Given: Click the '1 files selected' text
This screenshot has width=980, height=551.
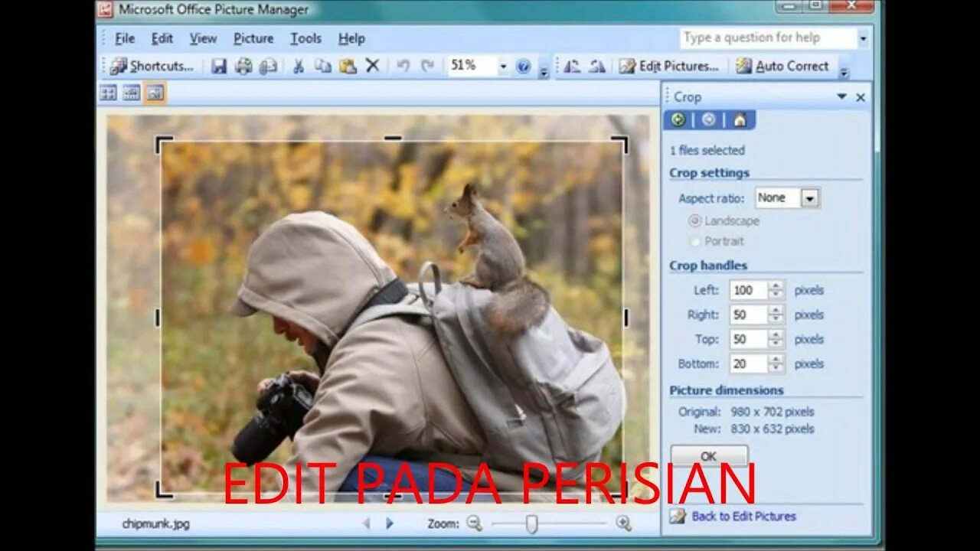Looking at the screenshot, I should [x=707, y=151].
